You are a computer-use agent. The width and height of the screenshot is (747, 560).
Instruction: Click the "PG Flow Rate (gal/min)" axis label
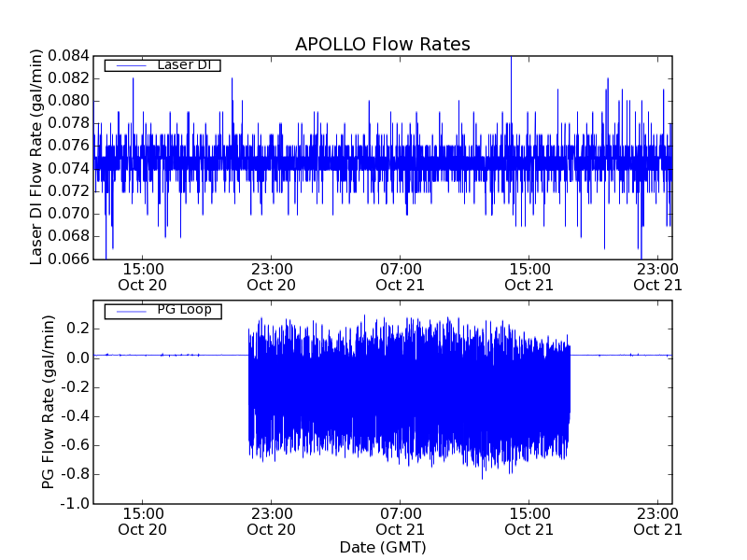coord(49,402)
